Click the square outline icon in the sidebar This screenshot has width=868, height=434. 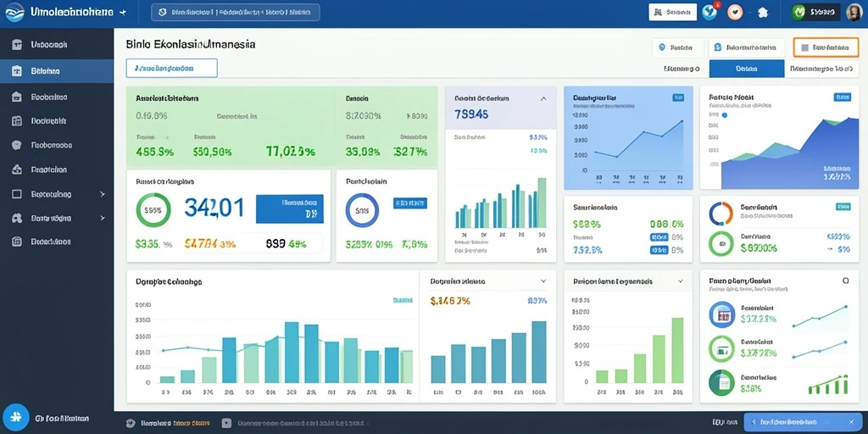[17, 194]
